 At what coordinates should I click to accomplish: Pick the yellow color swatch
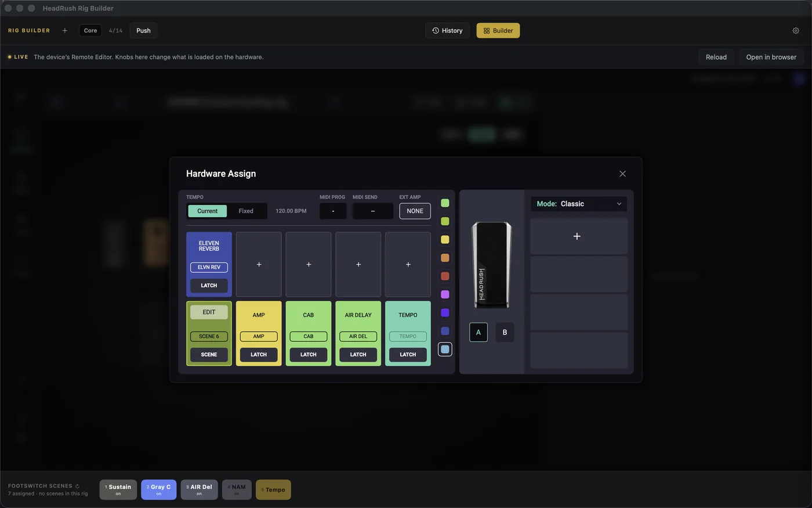pos(445,240)
